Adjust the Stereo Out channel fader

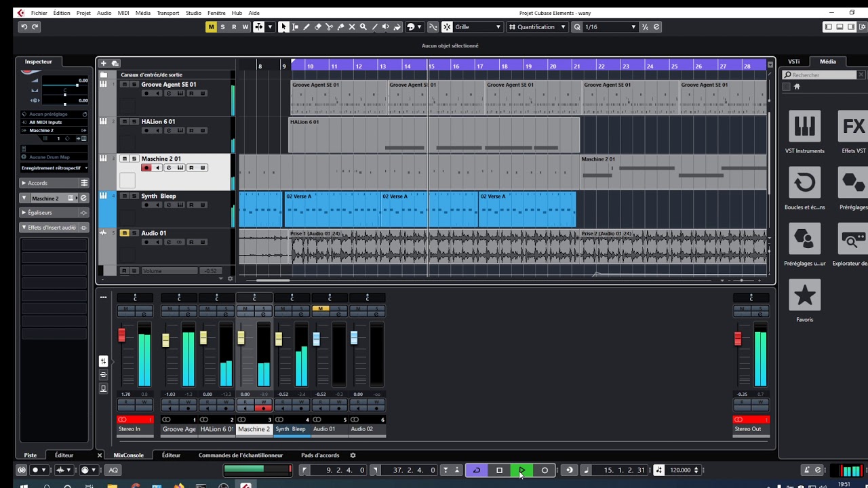tap(738, 339)
